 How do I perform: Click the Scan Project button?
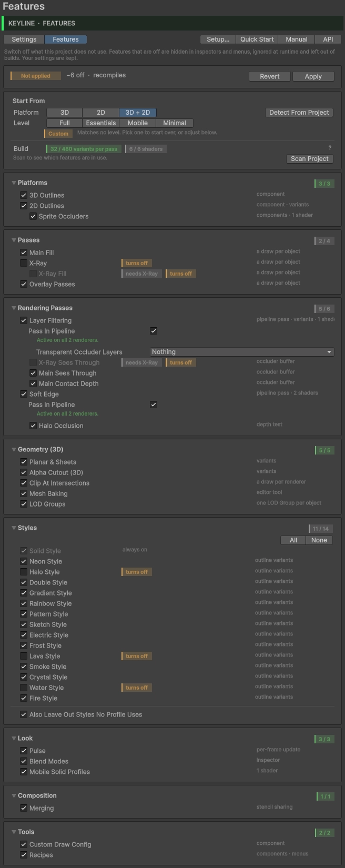(310, 159)
